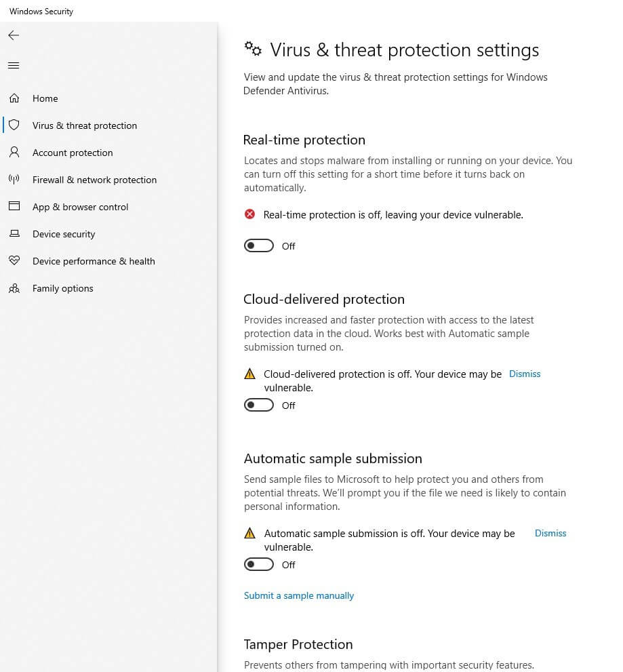This screenshot has height=672, width=623.
Task: Dismiss the Cloud-delivered protection warning
Action: (x=524, y=374)
